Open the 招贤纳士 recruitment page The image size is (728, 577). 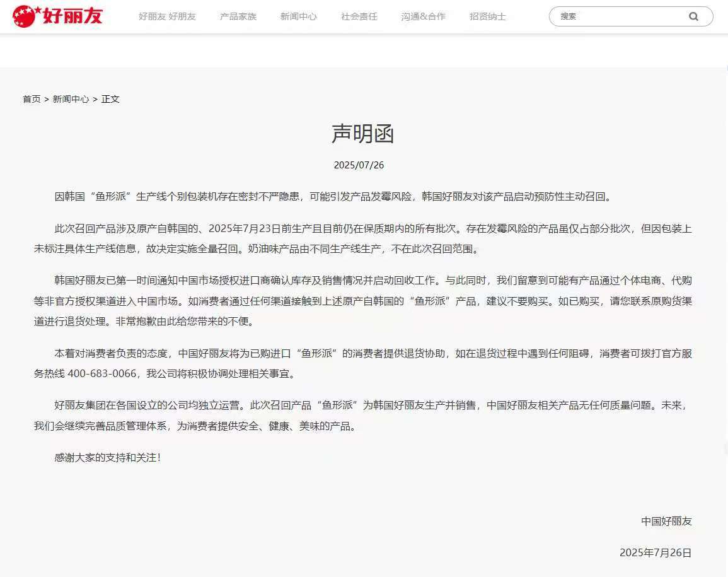pos(487,17)
